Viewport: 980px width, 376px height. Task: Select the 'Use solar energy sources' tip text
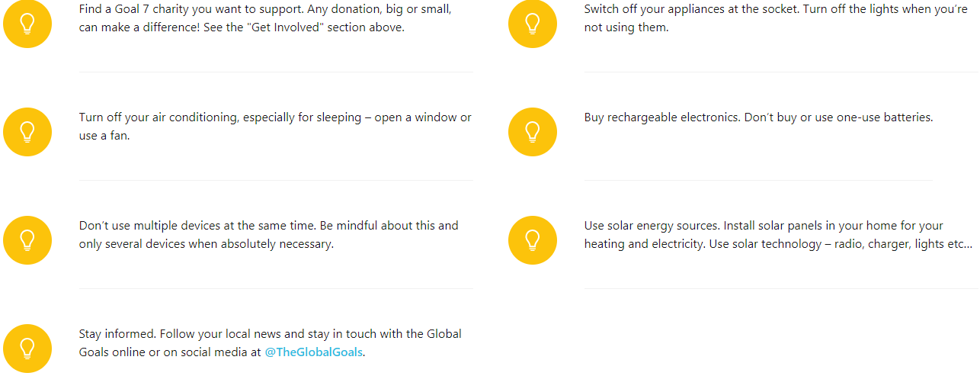778,235
